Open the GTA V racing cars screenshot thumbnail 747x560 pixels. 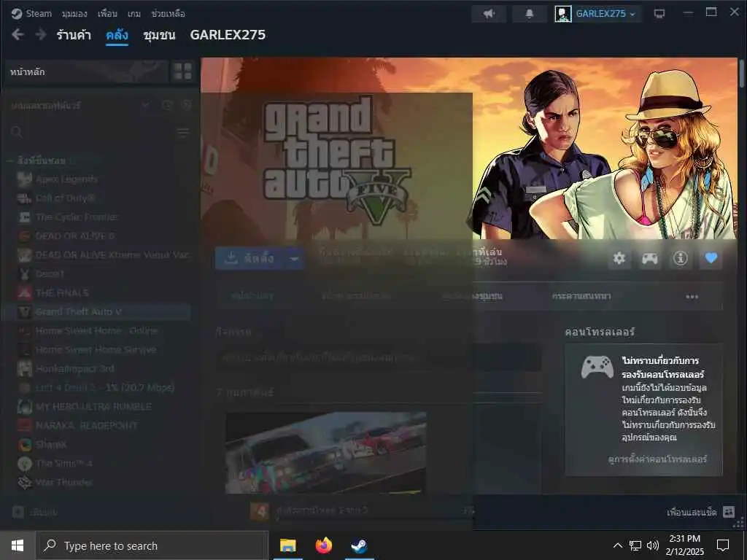pyautogui.click(x=326, y=453)
